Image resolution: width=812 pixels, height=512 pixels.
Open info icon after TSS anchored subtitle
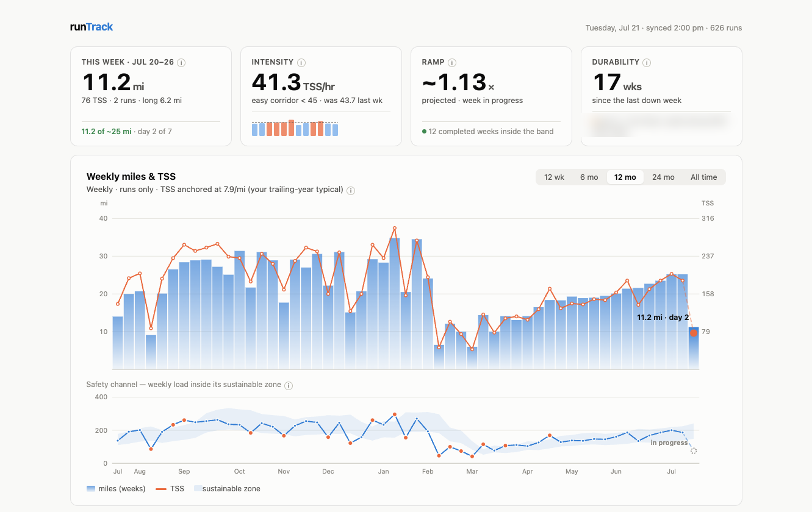click(x=351, y=190)
